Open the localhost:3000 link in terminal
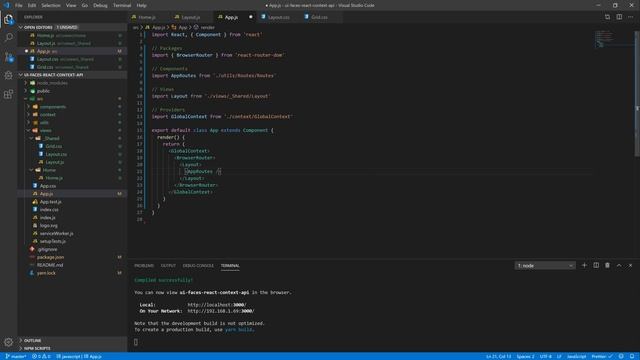The width and height of the screenshot is (640, 360). (217, 304)
